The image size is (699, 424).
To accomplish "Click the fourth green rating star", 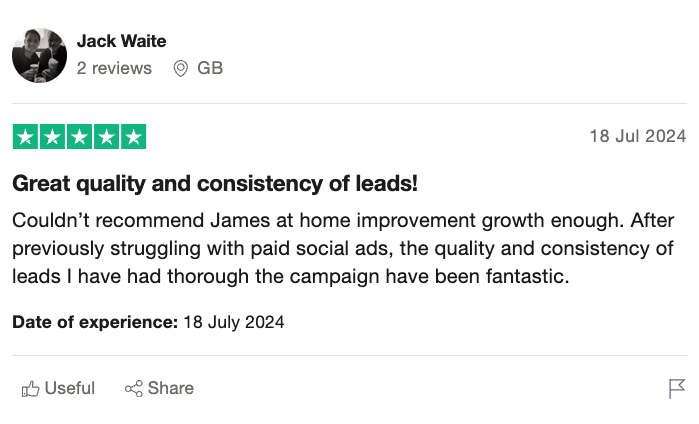I will tap(106, 137).
